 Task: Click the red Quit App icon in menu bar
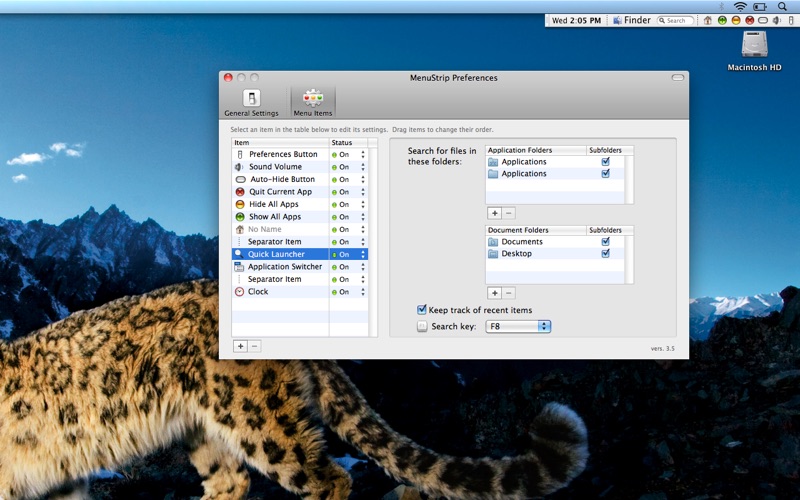point(749,20)
